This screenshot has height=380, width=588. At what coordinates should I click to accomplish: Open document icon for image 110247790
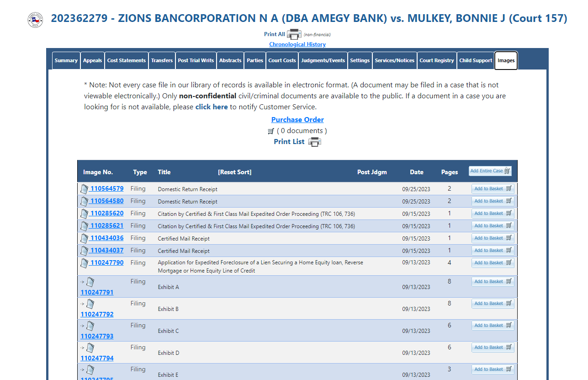tap(85, 263)
